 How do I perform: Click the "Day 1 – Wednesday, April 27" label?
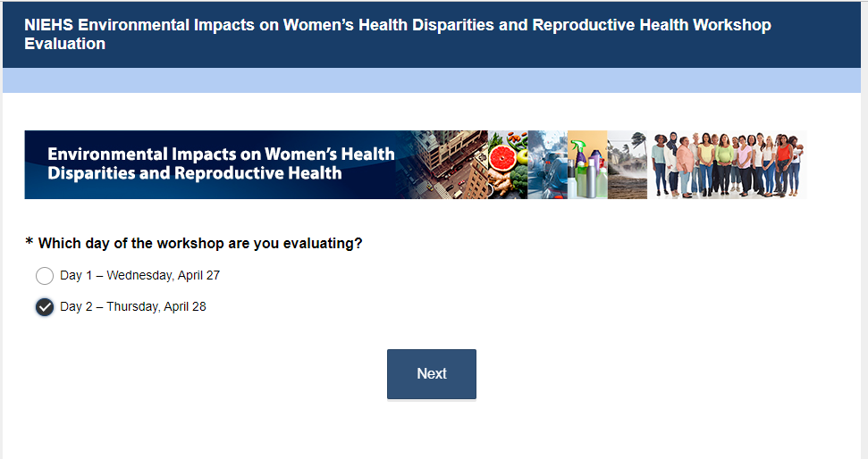(x=139, y=276)
